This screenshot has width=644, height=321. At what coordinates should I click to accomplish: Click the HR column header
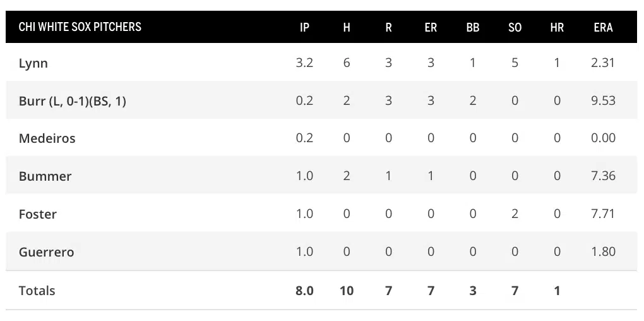(557, 27)
